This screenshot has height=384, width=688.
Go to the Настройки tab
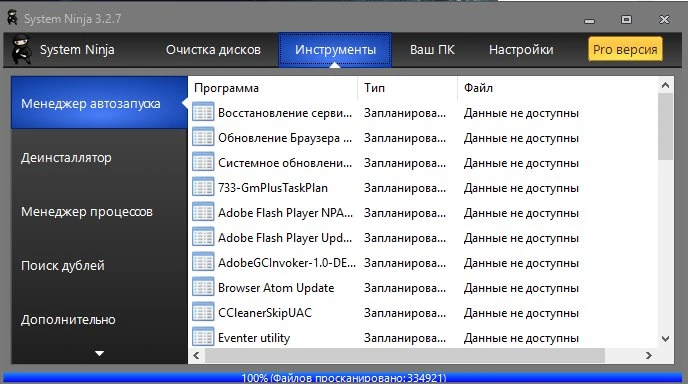[521, 50]
